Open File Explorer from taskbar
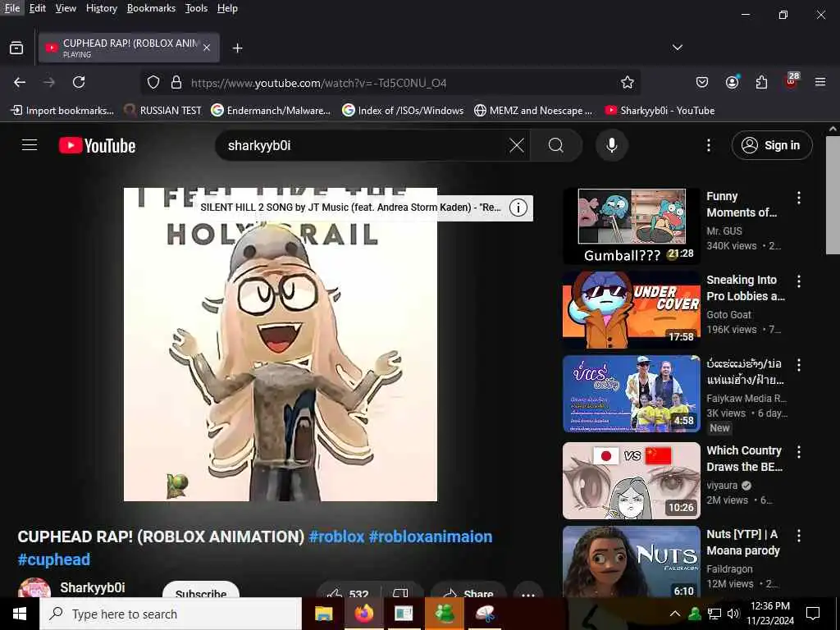This screenshot has width=840, height=630. pos(323,614)
